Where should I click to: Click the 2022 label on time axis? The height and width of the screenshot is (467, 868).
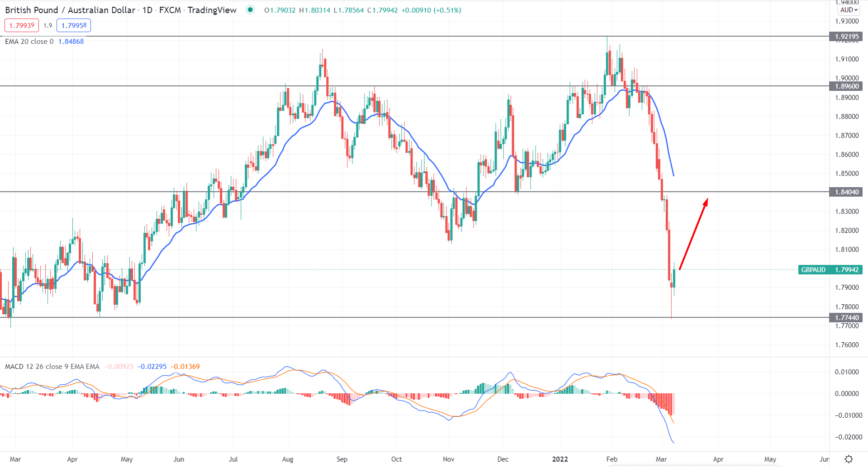point(560,459)
